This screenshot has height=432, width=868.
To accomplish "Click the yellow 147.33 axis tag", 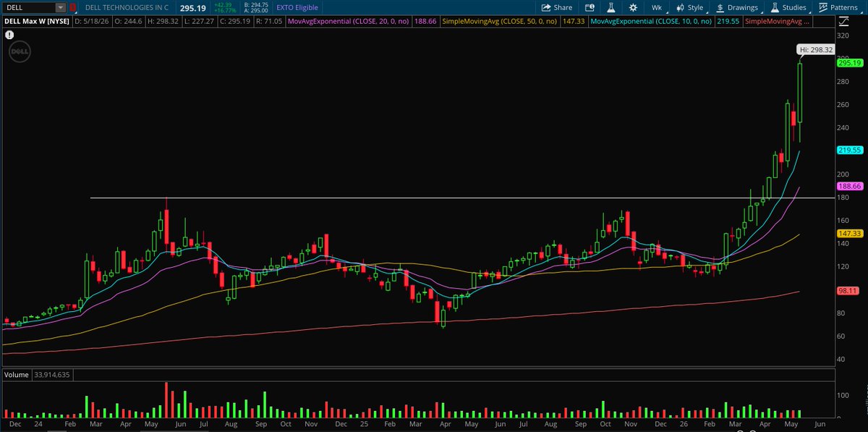I will [x=849, y=234].
